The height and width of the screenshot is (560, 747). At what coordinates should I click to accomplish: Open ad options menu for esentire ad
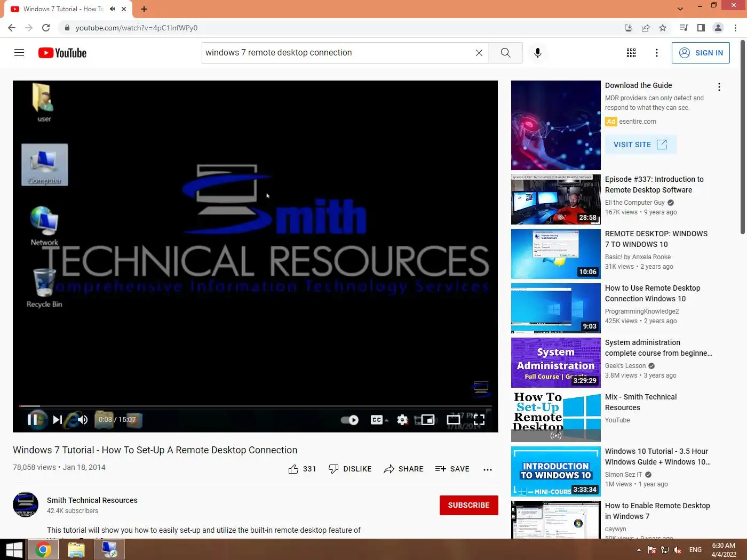(x=719, y=87)
